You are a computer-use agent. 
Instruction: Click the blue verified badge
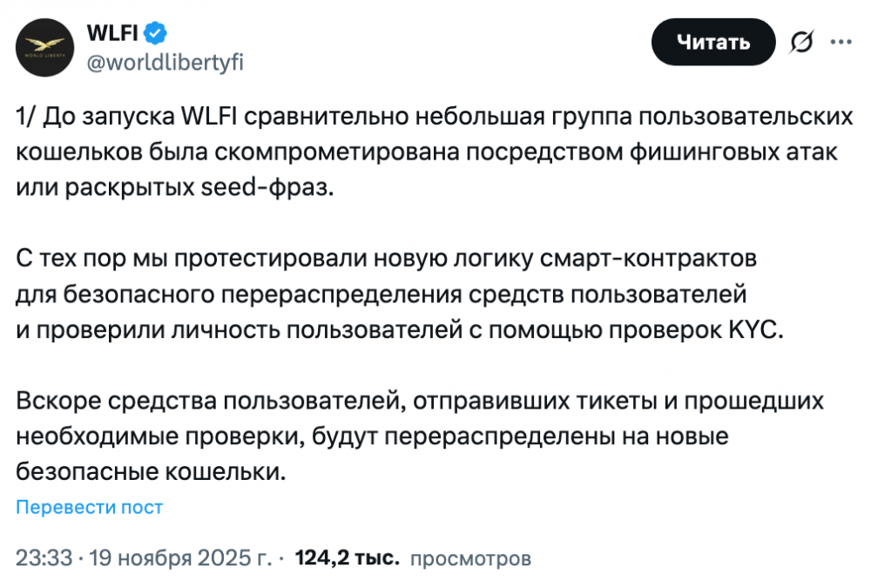[156, 33]
